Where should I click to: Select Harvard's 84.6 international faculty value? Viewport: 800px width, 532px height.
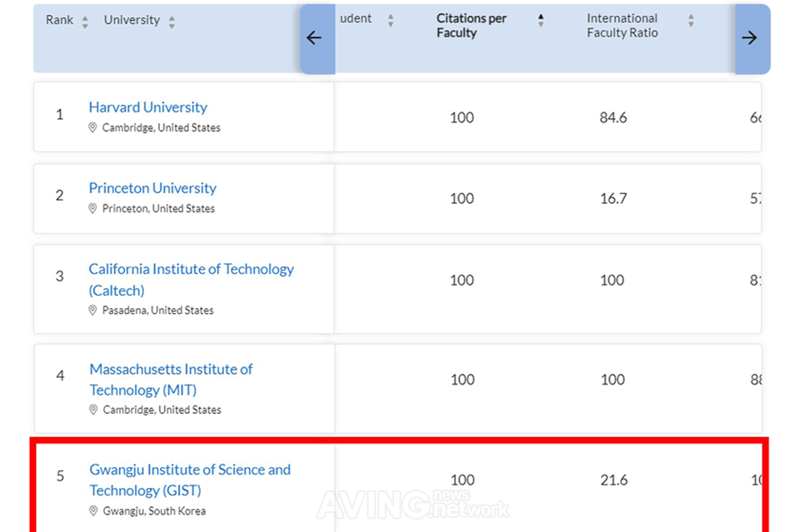pyautogui.click(x=613, y=117)
